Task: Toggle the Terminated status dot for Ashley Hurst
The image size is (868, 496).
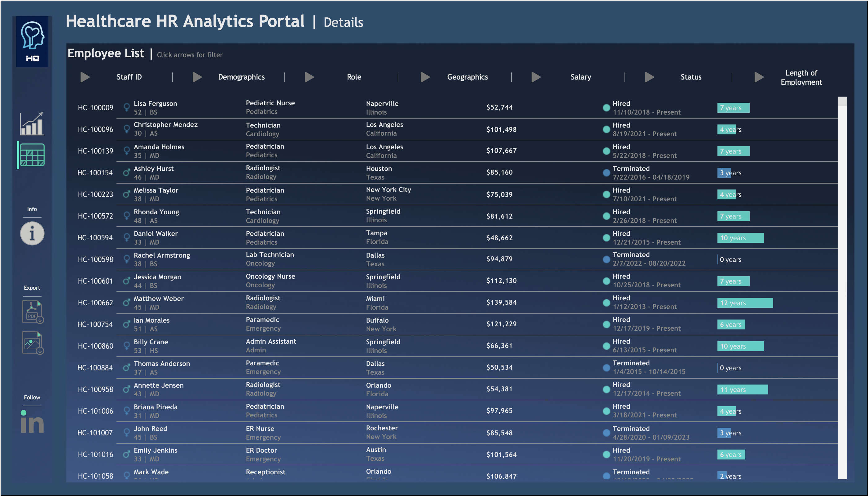Action: [606, 173]
